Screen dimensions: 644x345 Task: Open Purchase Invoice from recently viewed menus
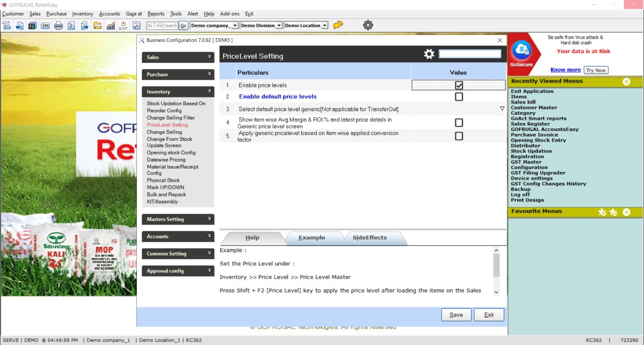click(535, 135)
